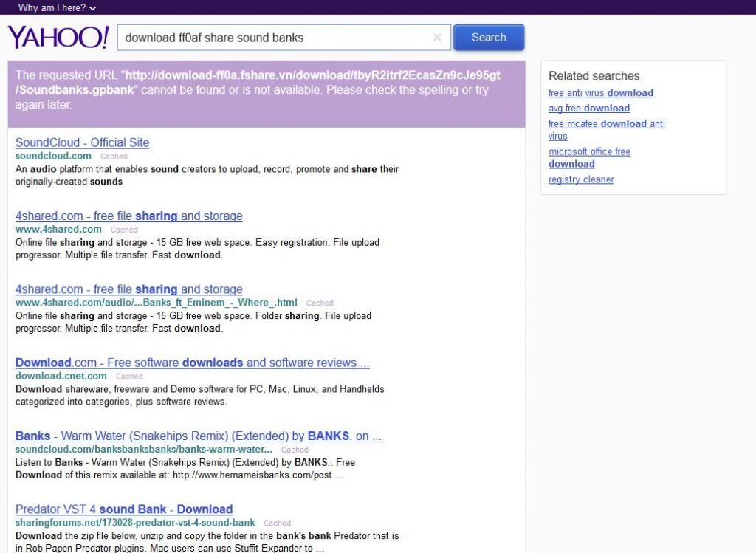Search related 'microsoft office free download'

(x=589, y=158)
